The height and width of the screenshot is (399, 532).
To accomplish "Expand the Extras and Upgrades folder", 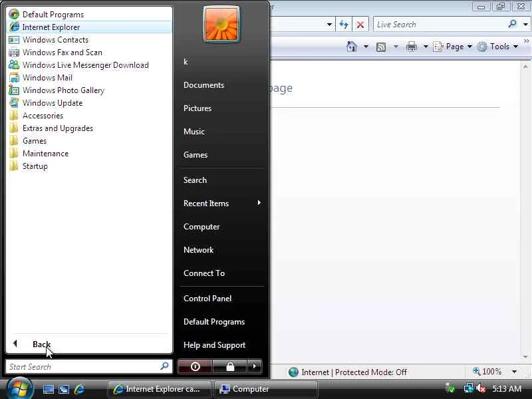I will [89, 128].
